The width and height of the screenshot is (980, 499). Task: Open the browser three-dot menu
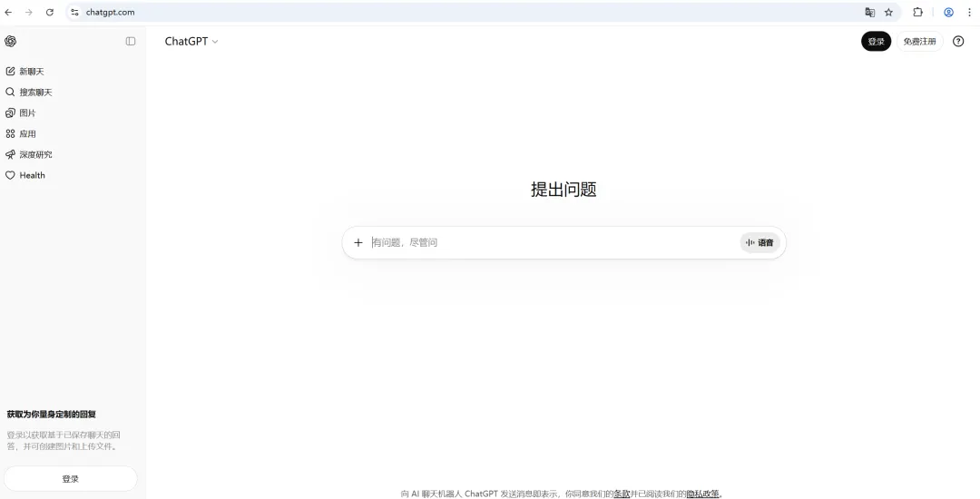(x=969, y=12)
